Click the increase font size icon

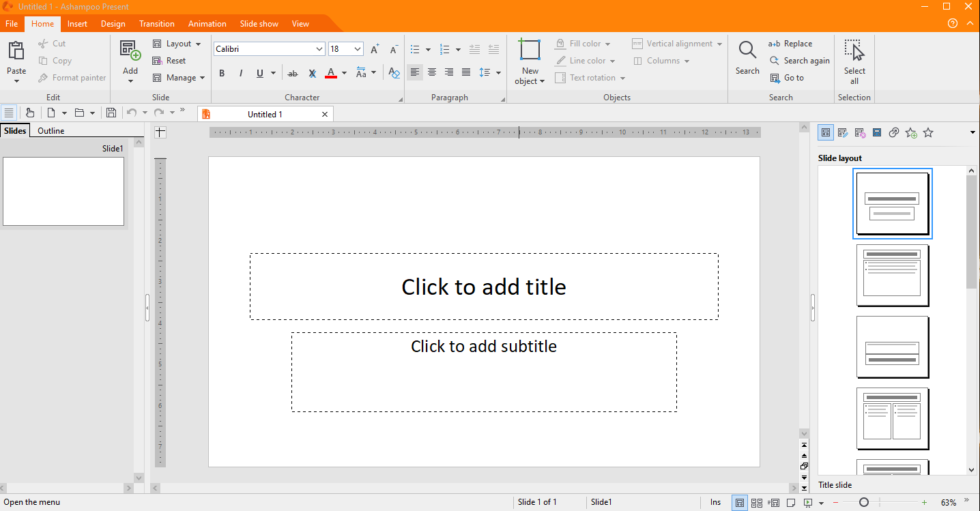375,49
